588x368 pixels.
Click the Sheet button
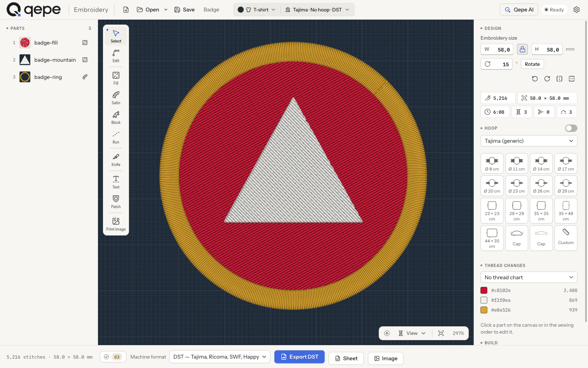(x=346, y=359)
